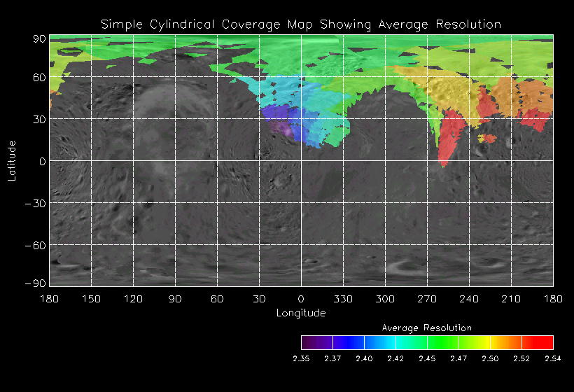Screen dimensions: 574x392
Task: Click the purple segment of the colorbar
Action: coord(316,342)
